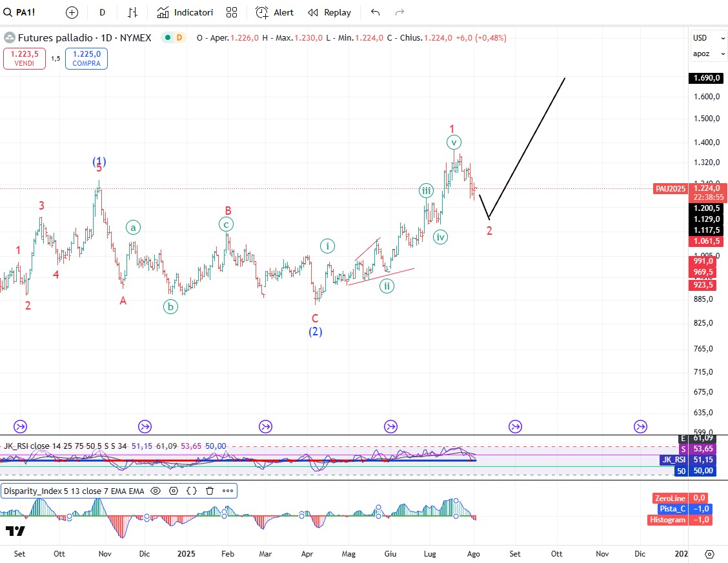
Task: Open the bar chart style selector
Action: click(x=132, y=12)
